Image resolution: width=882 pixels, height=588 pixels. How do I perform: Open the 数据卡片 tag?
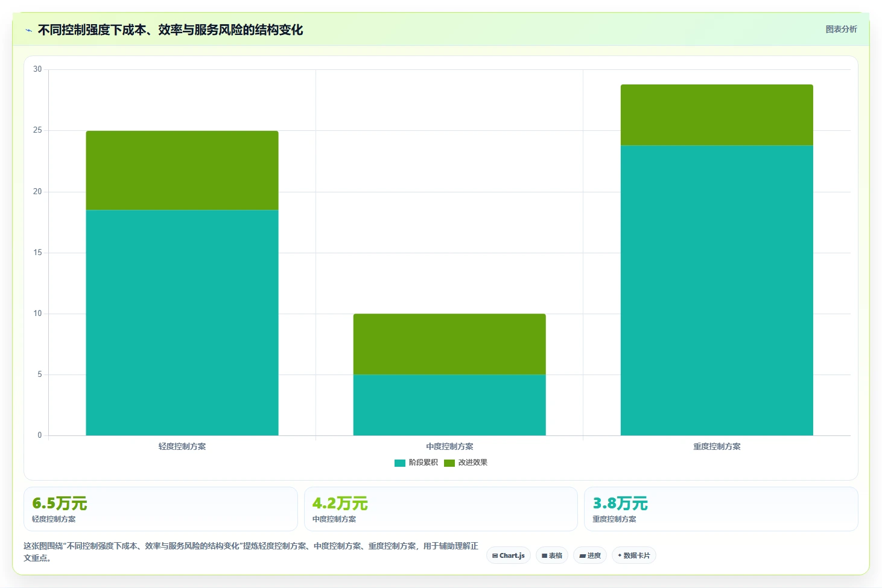634,555
